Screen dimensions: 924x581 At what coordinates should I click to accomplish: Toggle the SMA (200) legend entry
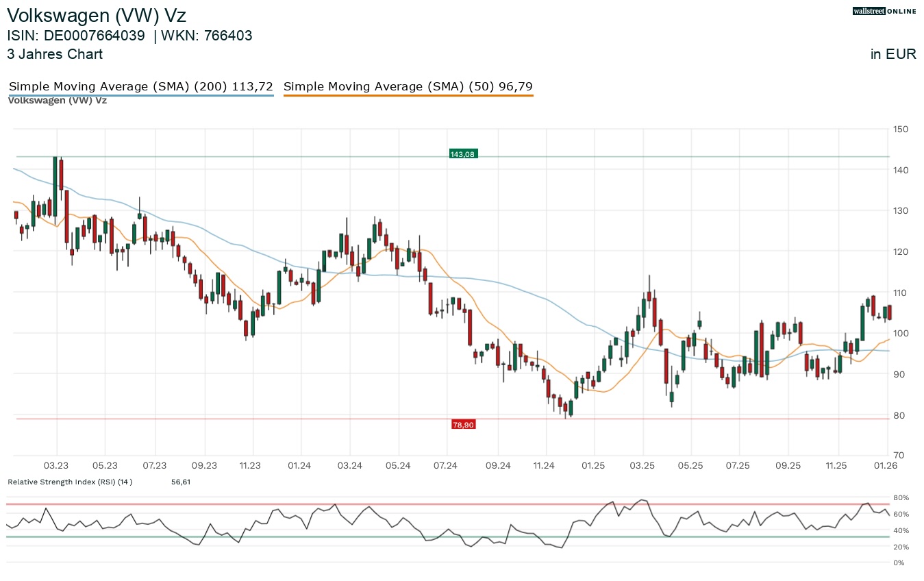[140, 86]
